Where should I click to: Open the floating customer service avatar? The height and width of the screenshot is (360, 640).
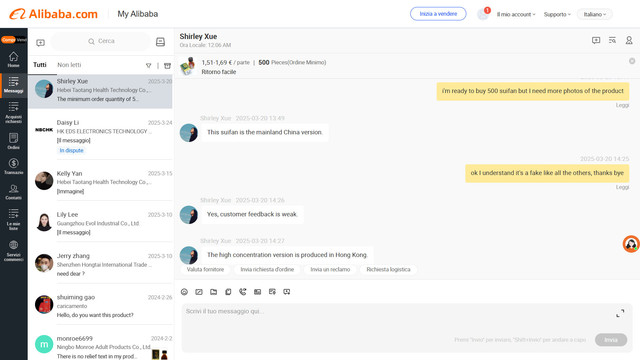click(x=631, y=244)
